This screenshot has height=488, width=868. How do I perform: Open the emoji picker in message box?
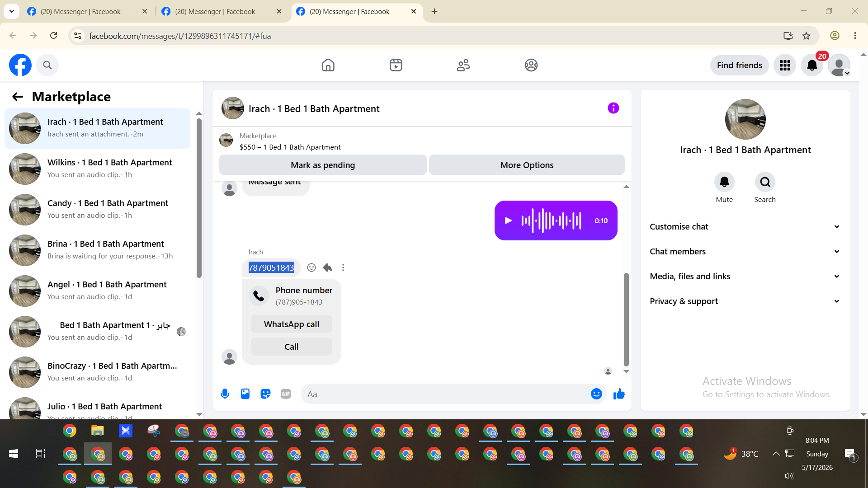(596, 394)
